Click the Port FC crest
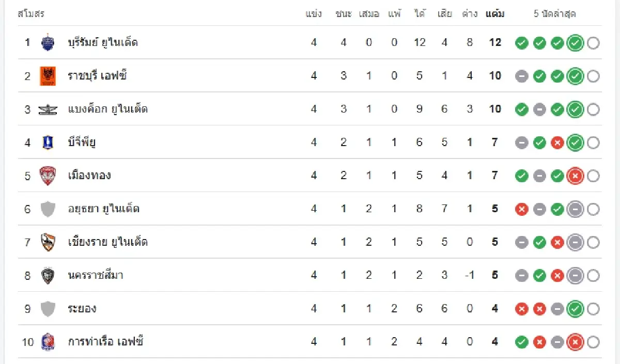The width and height of the screenshot is (620, 364). (48, 342)
